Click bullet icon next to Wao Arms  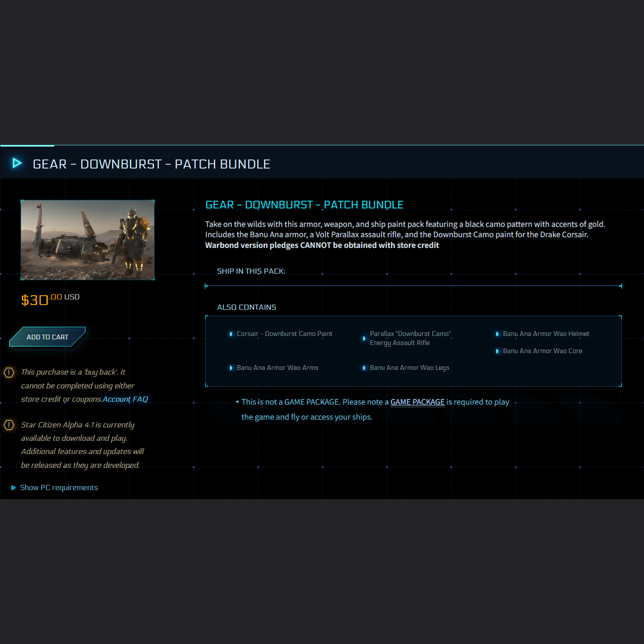point(231,368)
